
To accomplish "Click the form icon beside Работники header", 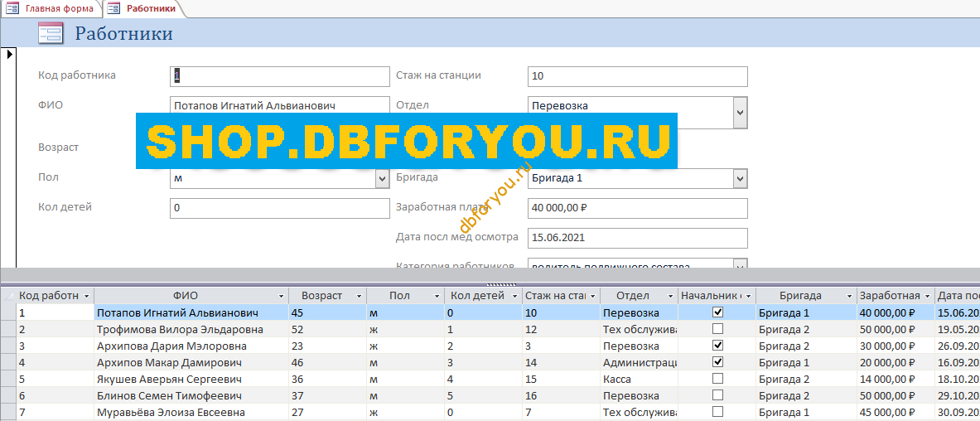I will click(50, 32).
